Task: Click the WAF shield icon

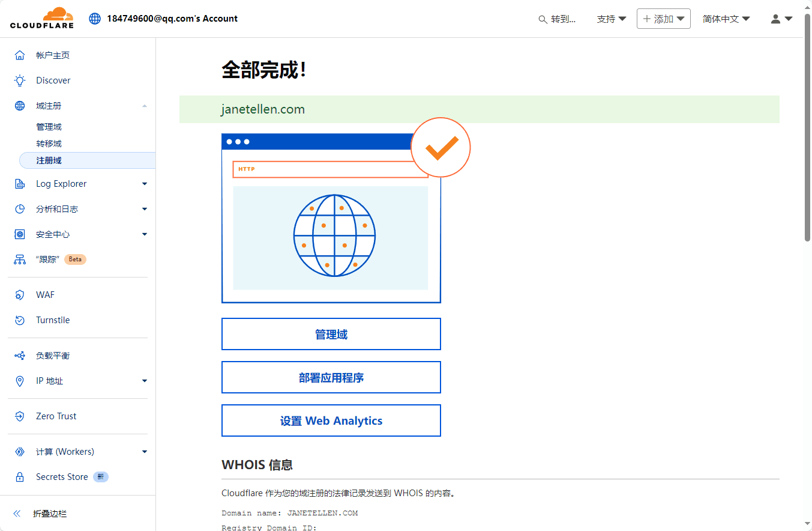Action: pyautogui.click(x=20, y=295)
